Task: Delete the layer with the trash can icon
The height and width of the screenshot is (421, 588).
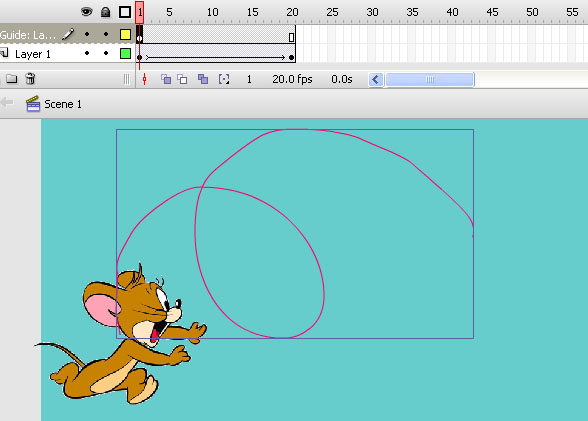Action: click(30, 79)
